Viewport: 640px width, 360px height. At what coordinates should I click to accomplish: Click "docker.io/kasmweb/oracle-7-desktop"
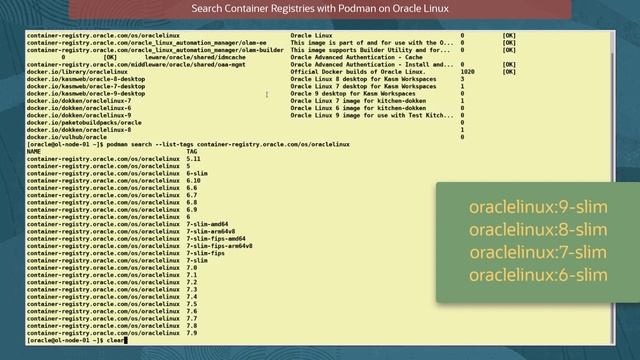(x=86, y=87)
